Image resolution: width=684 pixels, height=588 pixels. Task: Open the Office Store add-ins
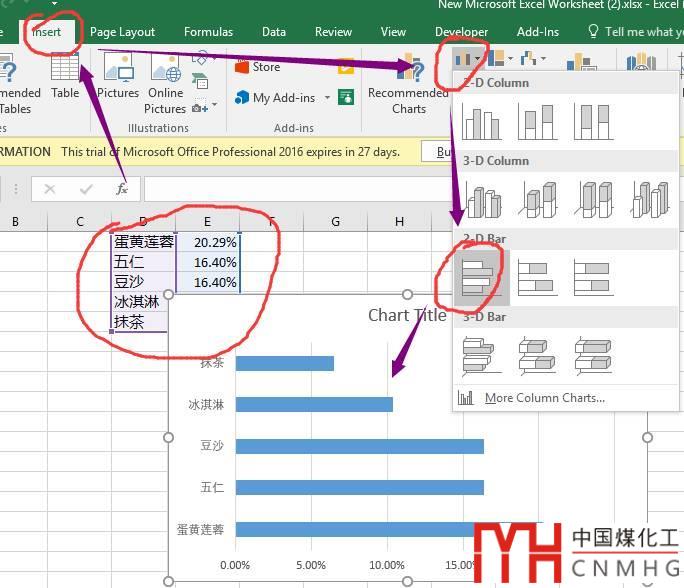(x=258, y=67)
